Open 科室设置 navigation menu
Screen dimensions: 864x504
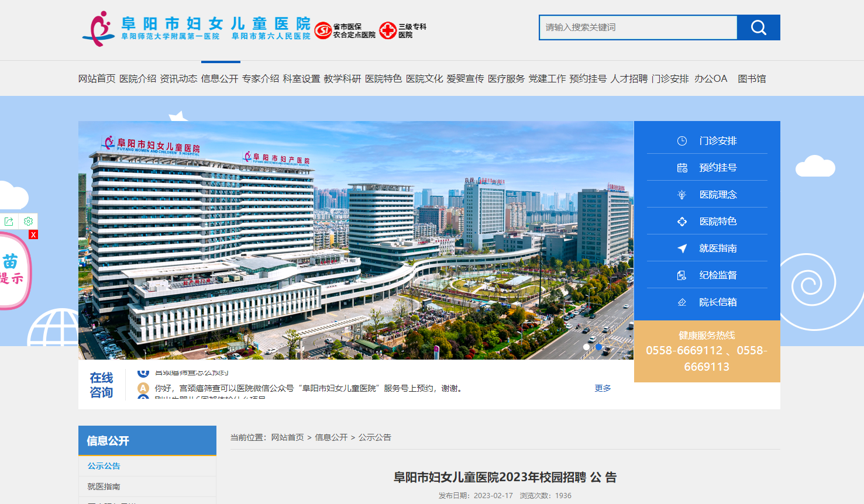pos(302,79)
